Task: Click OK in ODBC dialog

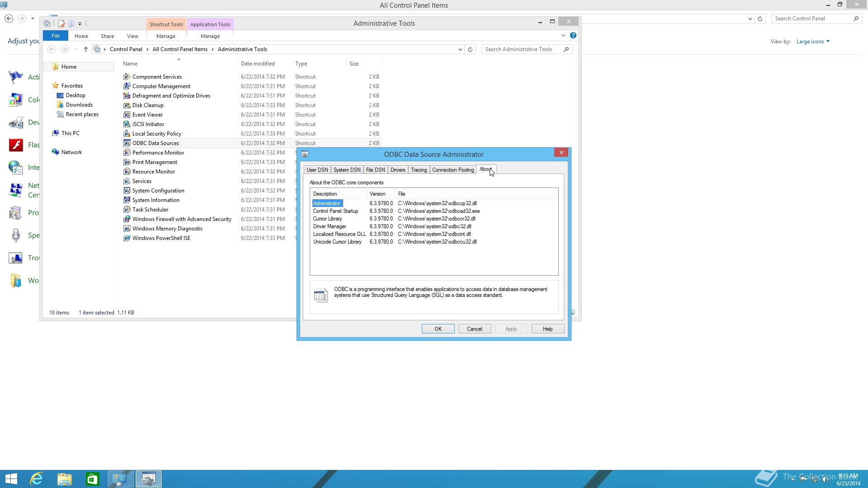Action: (438, 329)
